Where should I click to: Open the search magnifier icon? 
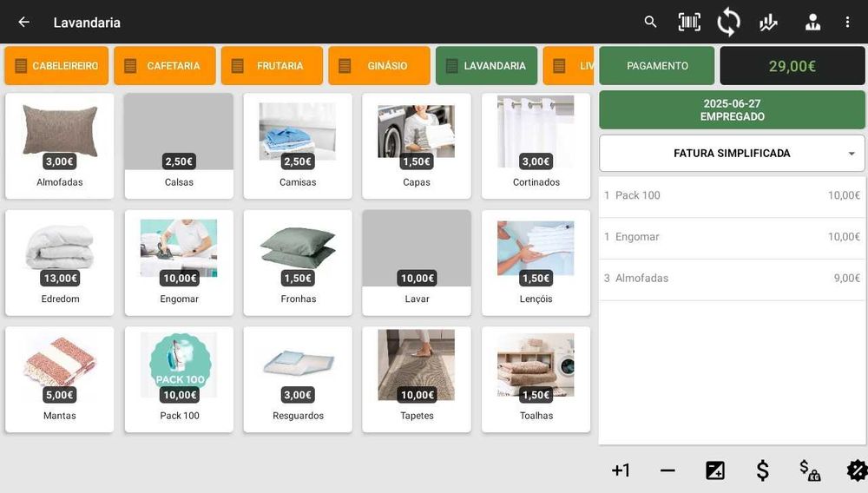(x=650, y=22)
